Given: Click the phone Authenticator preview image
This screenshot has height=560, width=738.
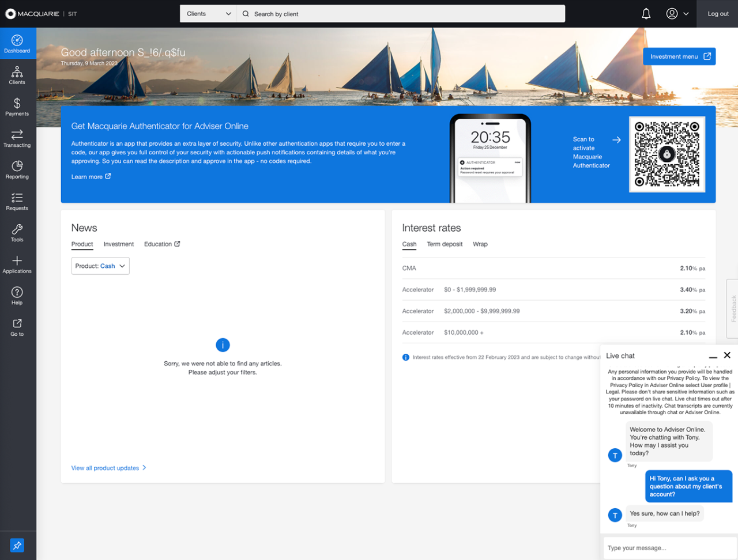Looking at the screenshot, I should point(490,158).
